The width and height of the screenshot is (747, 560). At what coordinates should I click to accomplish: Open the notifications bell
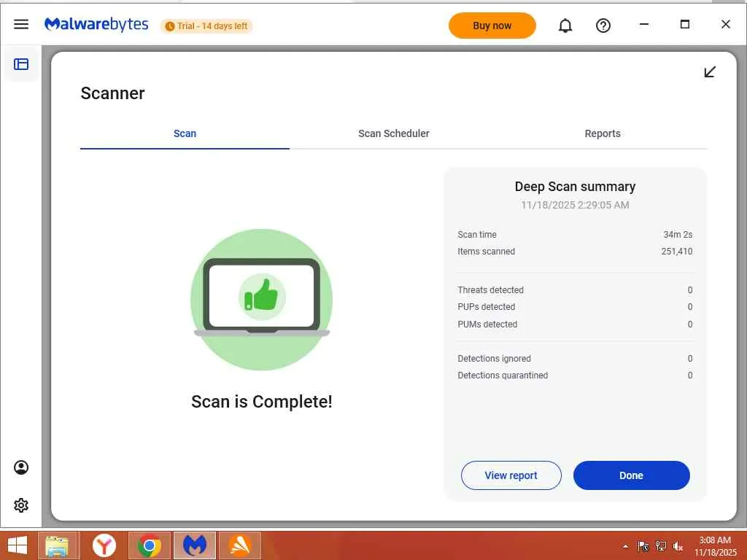pos(565,26)
